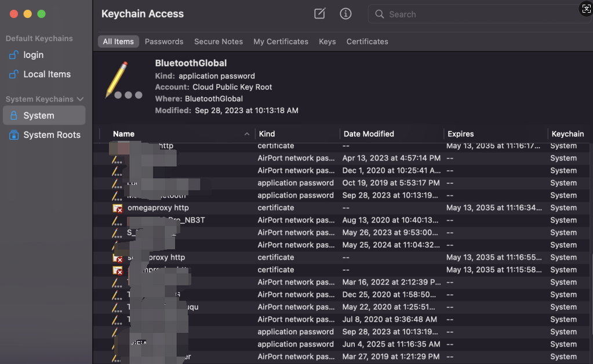Click pencil icon in row modified May 26, 2023
Image resolution: width=593 pixels, height=364 pixels.
tap(117, 234)
